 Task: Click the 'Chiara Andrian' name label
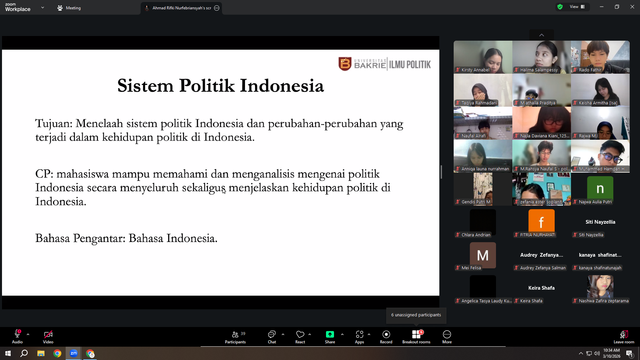[x=476, y=235]
